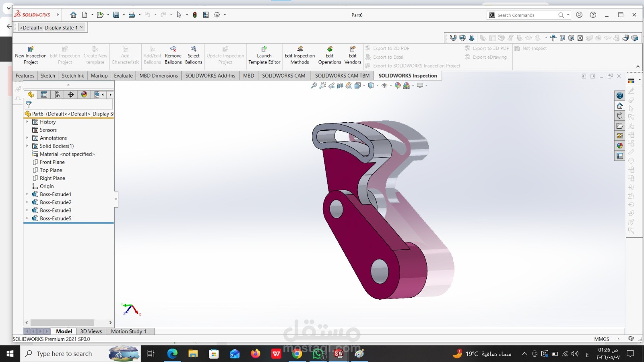Image resolution: width=644 pixels, height=362 pixels.
Task: Start New Inspection Project
Action: [31, 56]
